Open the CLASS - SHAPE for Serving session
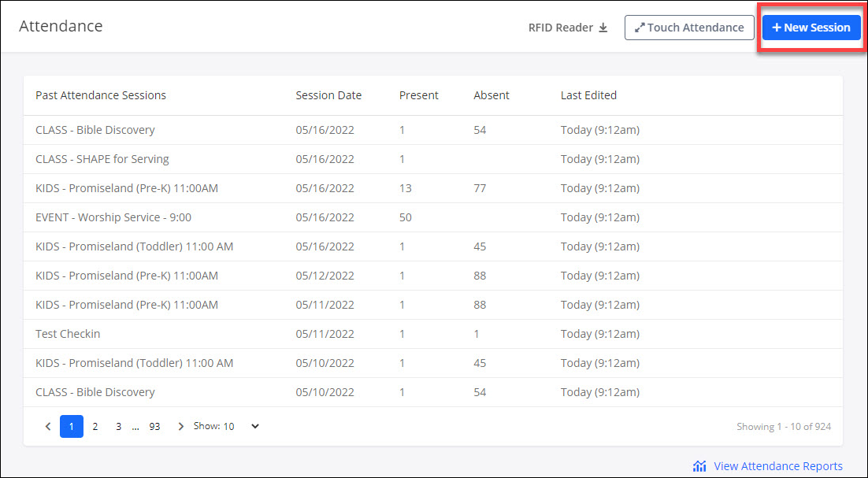The image size is (868, 478). (x=102, y=159)
